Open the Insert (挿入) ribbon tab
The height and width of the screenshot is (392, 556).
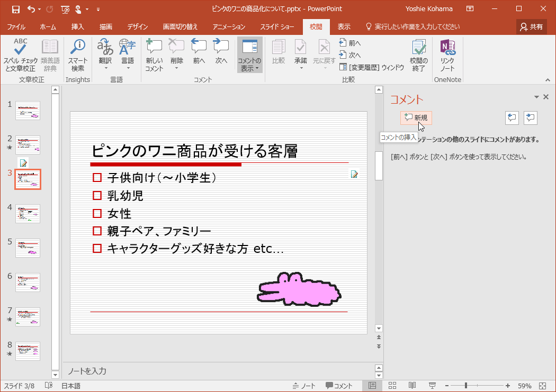[77, 26]
